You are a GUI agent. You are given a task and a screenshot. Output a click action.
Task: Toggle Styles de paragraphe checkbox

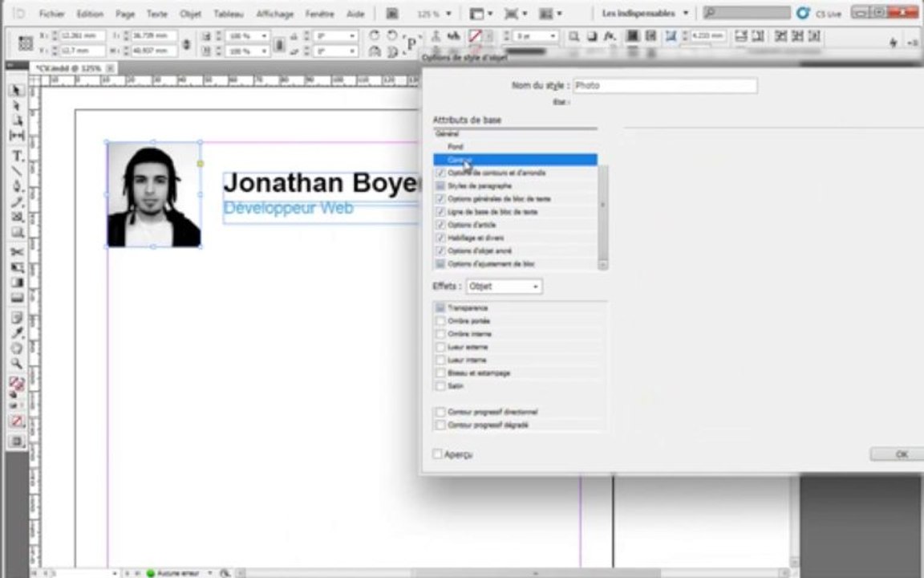click(x=440, y=185)
